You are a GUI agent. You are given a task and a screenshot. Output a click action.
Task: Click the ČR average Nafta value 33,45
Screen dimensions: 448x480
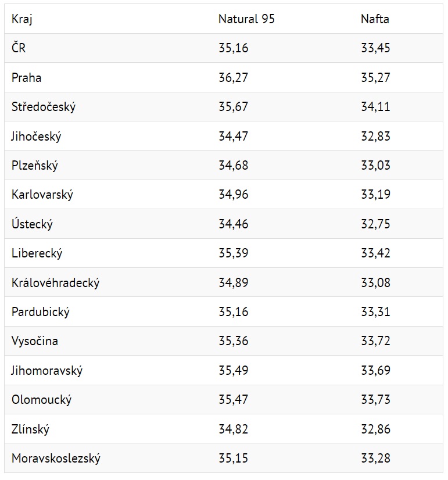375,48
